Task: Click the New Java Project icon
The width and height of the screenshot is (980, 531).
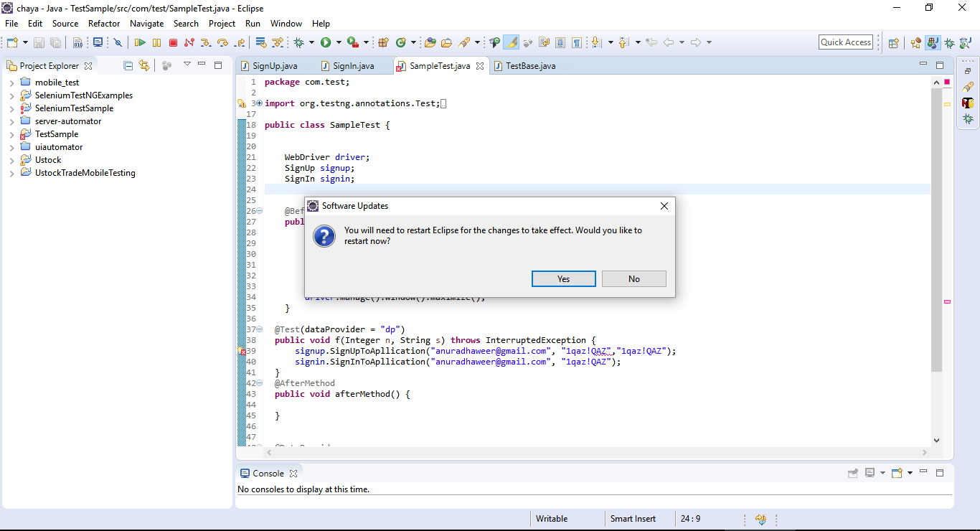Action: pos(384,42)
